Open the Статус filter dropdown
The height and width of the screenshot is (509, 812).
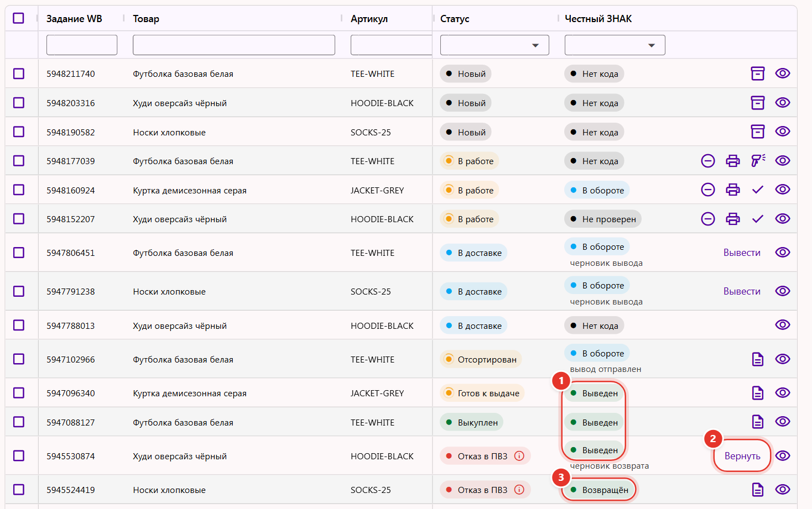click(x=495, y=45)
